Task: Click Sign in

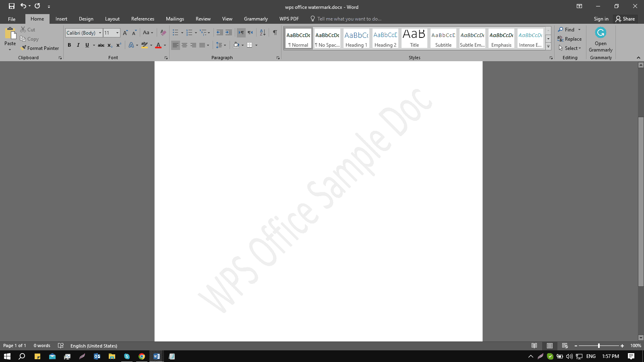Action: point(601,19)
